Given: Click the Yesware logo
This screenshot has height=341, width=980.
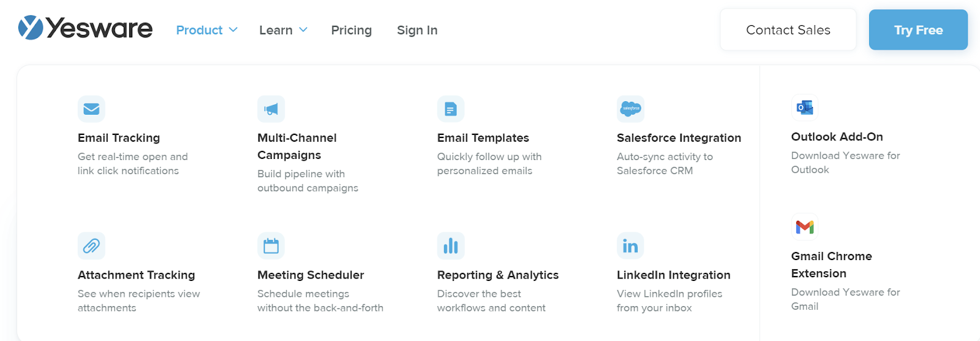Looking at the screenshot, I should tap(85, 28).
